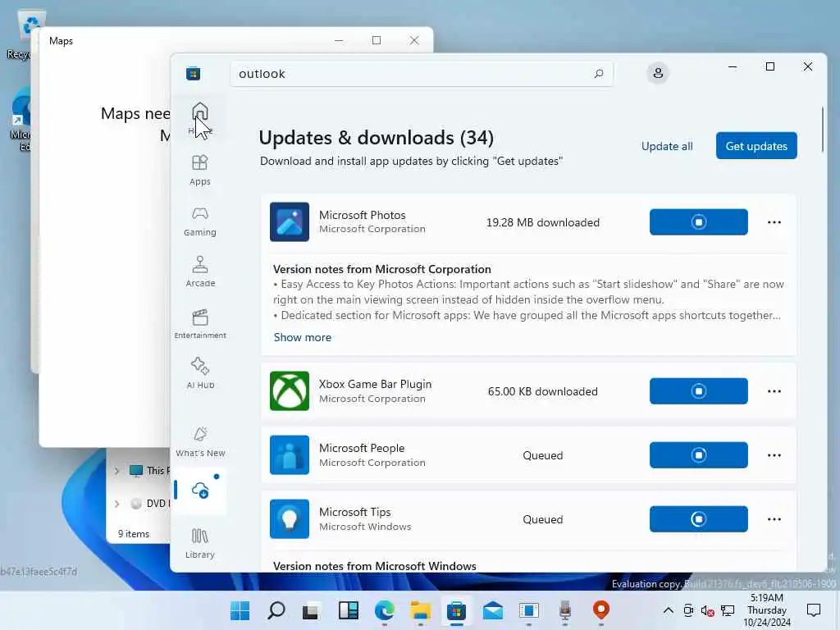
Task: Open more options for Xbox Game Bar Plugin
Action: [774, 391]
